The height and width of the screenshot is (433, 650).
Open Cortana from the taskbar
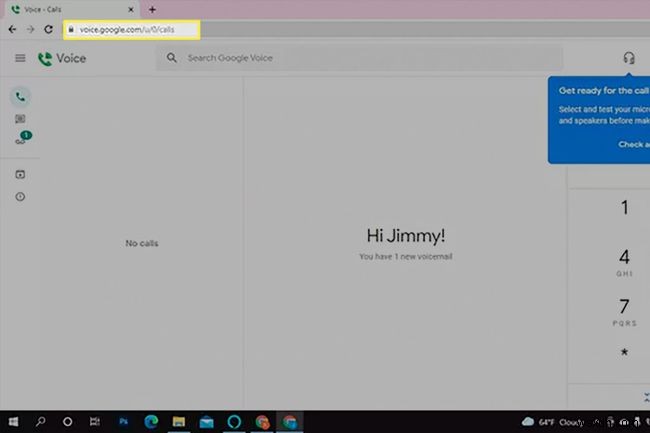[67, 422]
